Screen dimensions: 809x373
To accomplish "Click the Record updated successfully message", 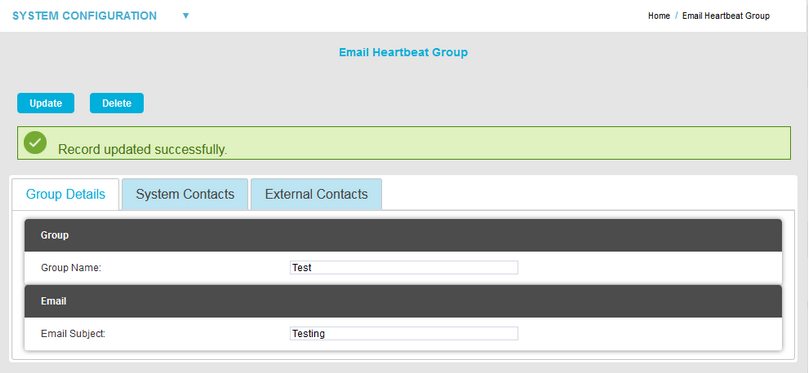I will click(142, 150).
